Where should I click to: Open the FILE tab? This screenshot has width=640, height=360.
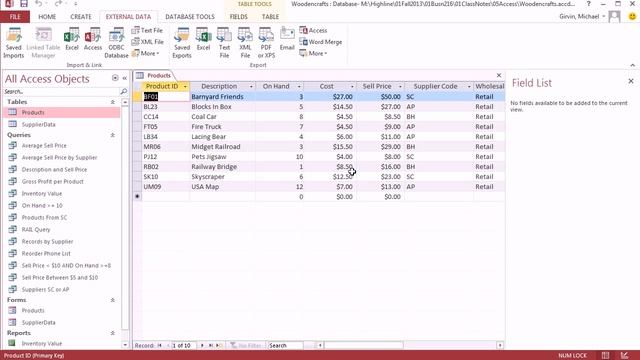15,17
